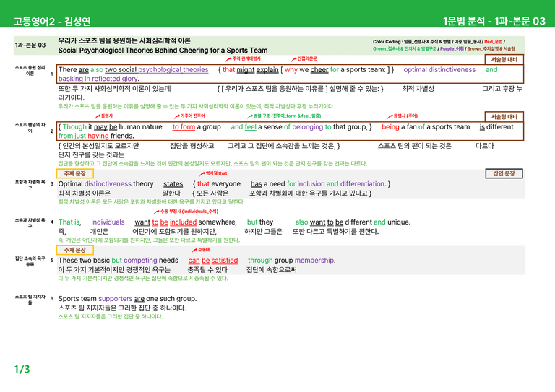Click the Korean chunk '스포츠 팀의 팬이 되는 것은'
The image size is (555, 392).
[x=415, y=146]
